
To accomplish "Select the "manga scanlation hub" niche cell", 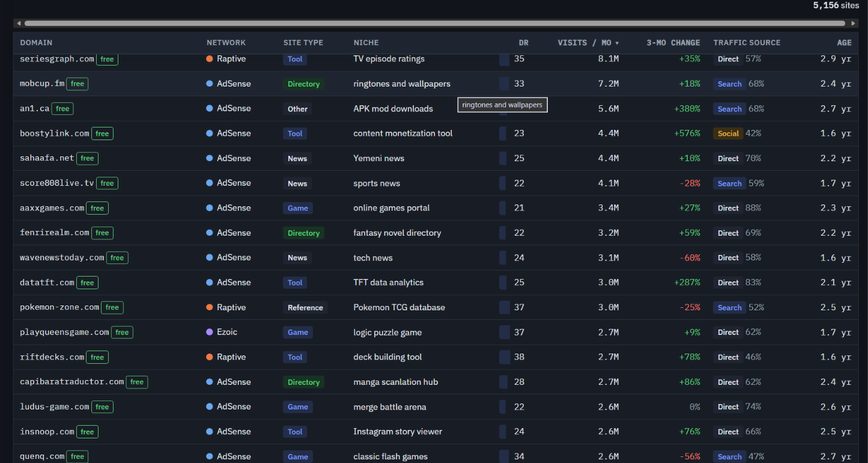I will tap(395, 382).
